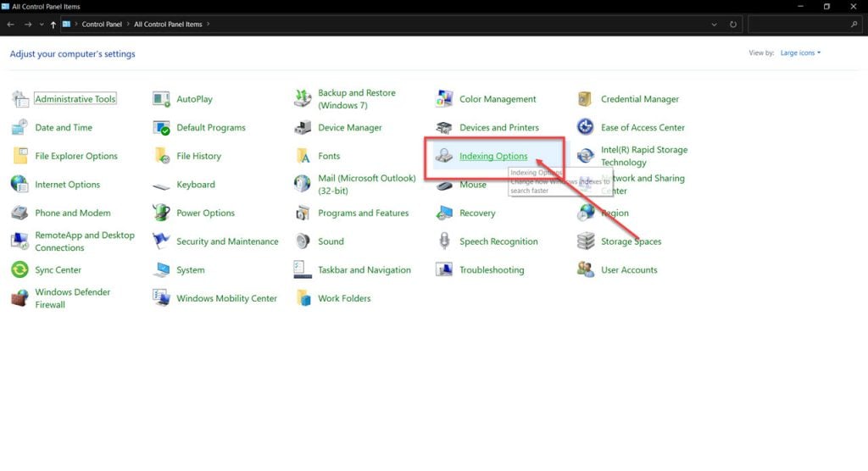Click the Default Programs icon
The height and width of the screenshot is (471, 868).
[x=161, y=127]
